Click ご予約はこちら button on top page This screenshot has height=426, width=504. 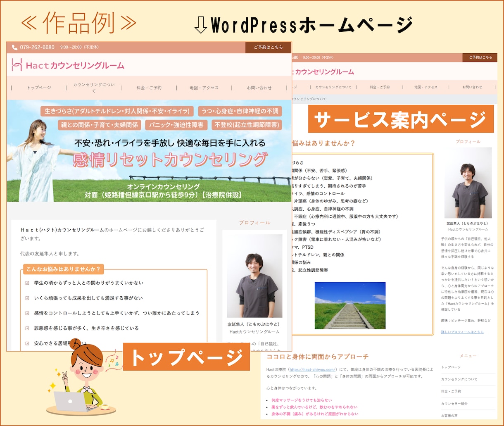(268, 48)
